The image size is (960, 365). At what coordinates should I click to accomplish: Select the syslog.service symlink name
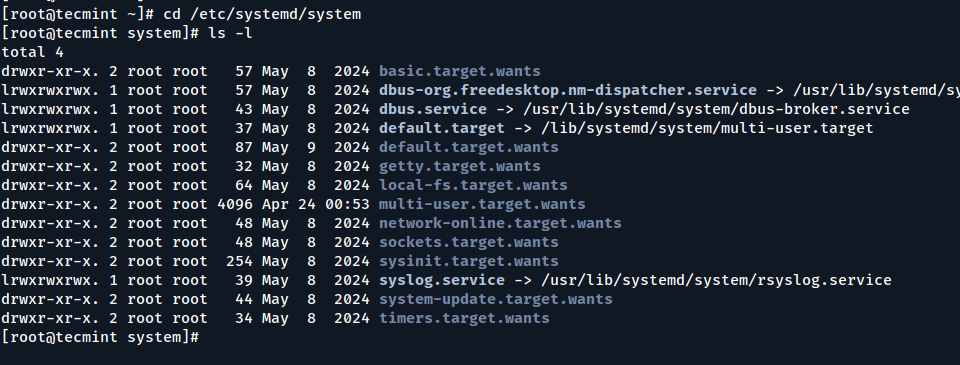[x=441, y=280]
